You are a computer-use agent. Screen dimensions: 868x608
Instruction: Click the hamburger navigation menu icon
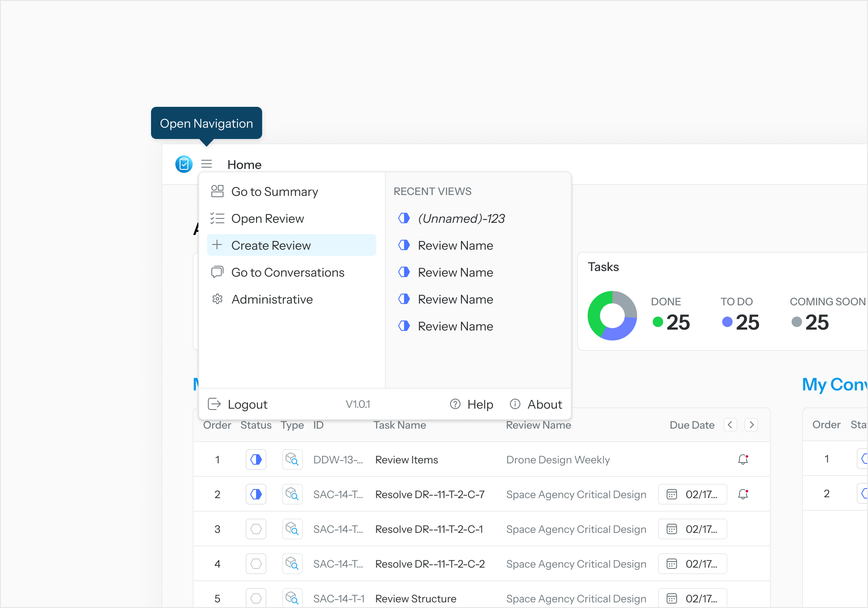207,164
